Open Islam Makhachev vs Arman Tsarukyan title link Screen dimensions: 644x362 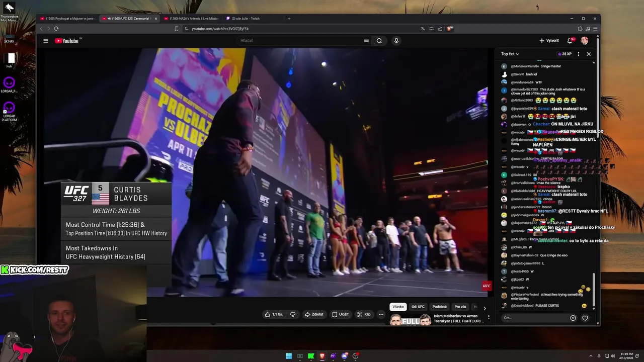(x=458, y=318)
